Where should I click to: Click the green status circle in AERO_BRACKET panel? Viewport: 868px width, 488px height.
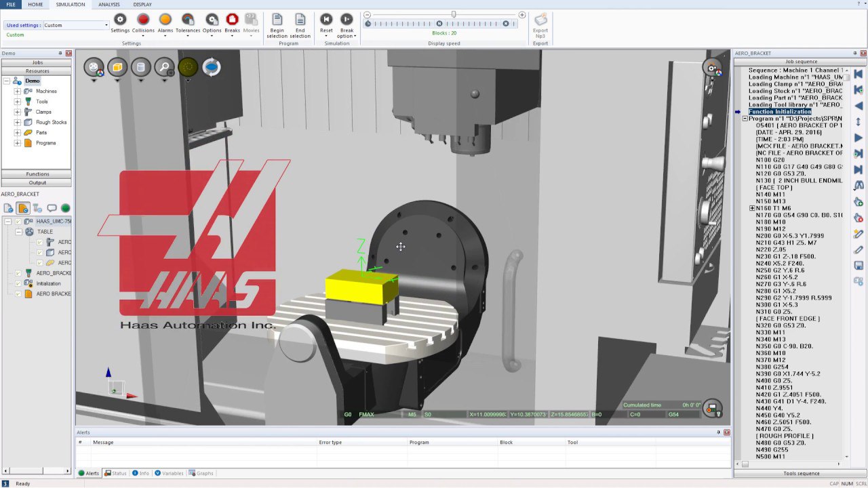pyautogui.click(x=66, y=208)
